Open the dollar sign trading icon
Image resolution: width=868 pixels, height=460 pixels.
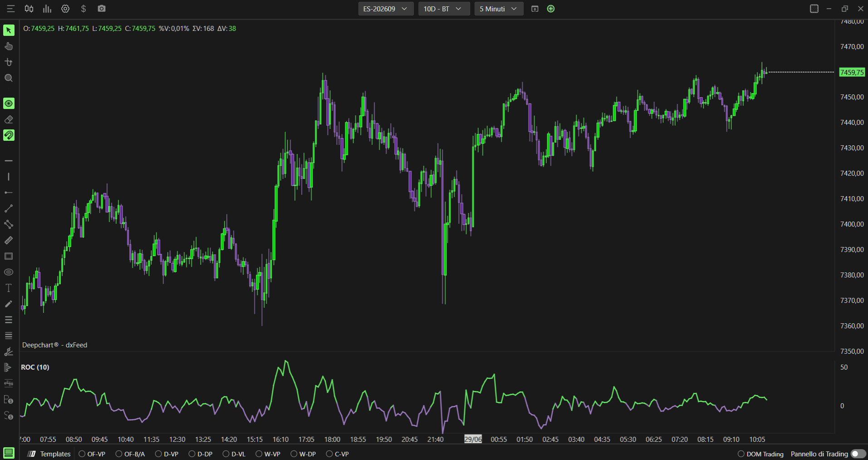(83, 9)
